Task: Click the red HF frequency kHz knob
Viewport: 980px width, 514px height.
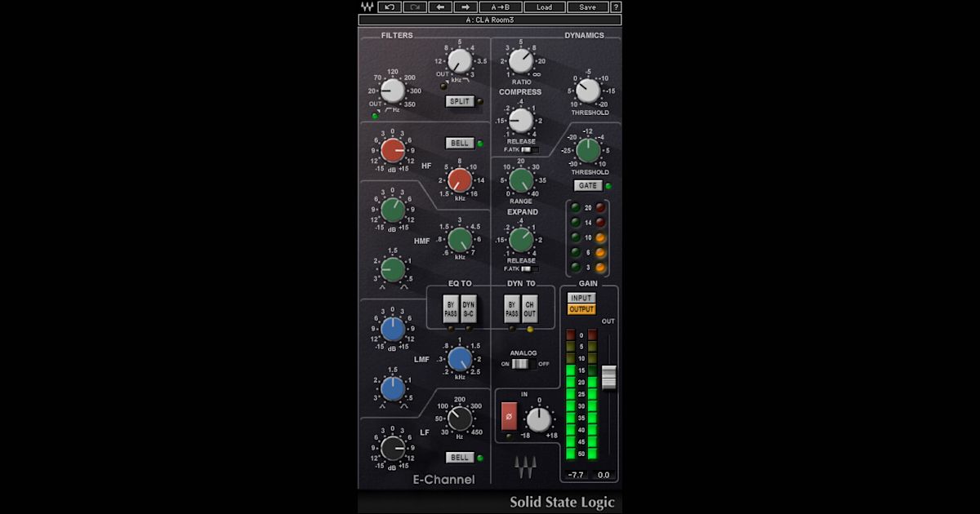Action: click(x=460, y=180)
